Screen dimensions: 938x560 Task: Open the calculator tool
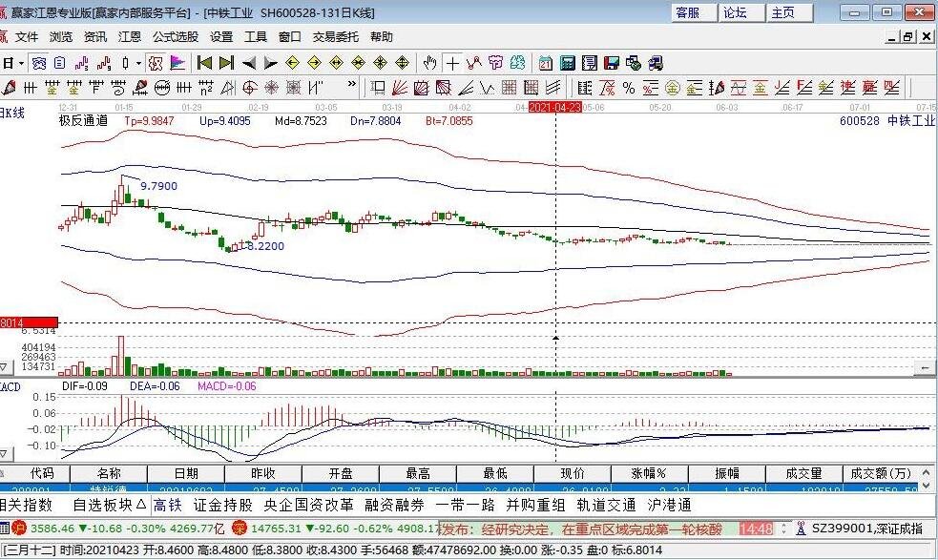pos(567,63)
